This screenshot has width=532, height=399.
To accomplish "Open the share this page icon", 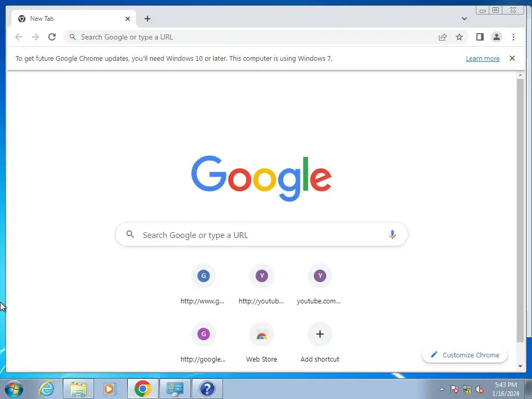I will pos(443,37).
